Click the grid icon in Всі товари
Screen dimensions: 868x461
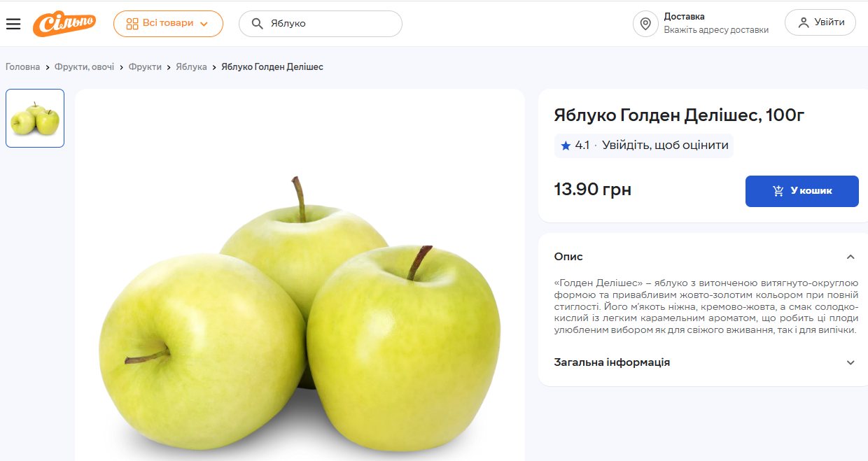pos(132,24)
